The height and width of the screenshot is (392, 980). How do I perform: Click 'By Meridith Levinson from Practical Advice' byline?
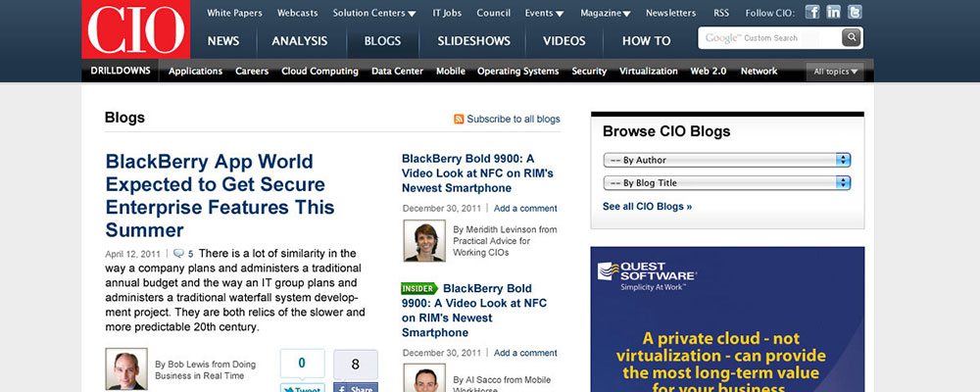[x=505, y=241]
